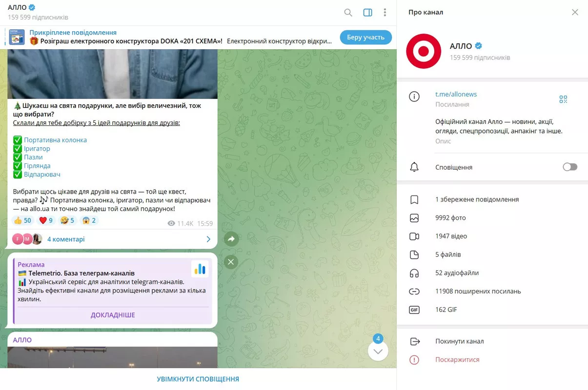Open the Портативна колонка link

point(55,140)
